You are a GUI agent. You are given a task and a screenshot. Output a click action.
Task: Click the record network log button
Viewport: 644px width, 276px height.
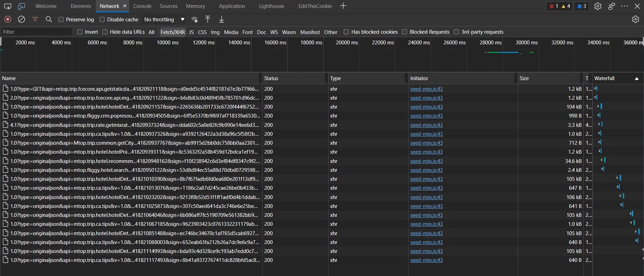click(8, 20)
